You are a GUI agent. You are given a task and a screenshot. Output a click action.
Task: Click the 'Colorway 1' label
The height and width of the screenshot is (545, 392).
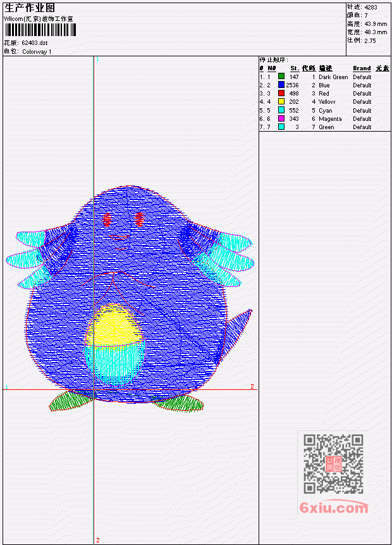(37, 52)
